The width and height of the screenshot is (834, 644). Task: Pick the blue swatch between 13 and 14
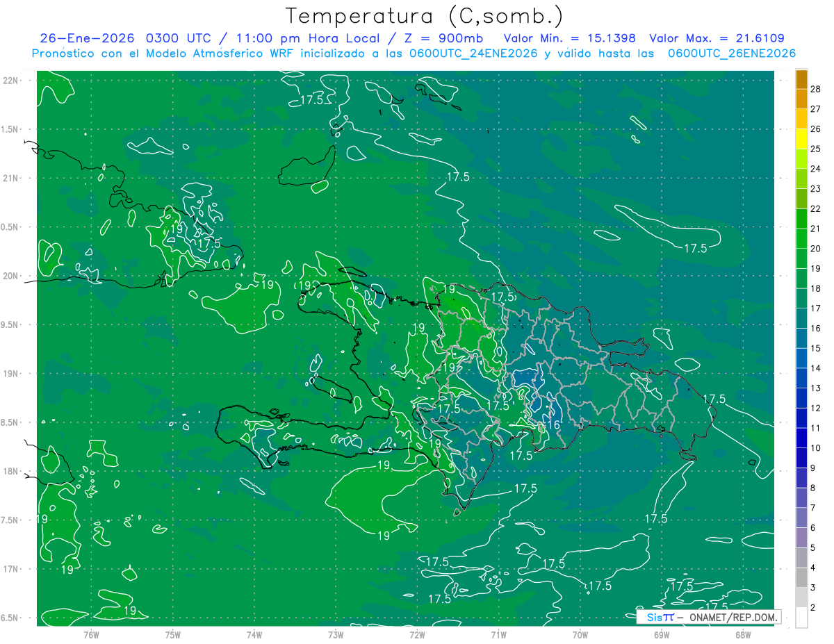tap(801, 379)
